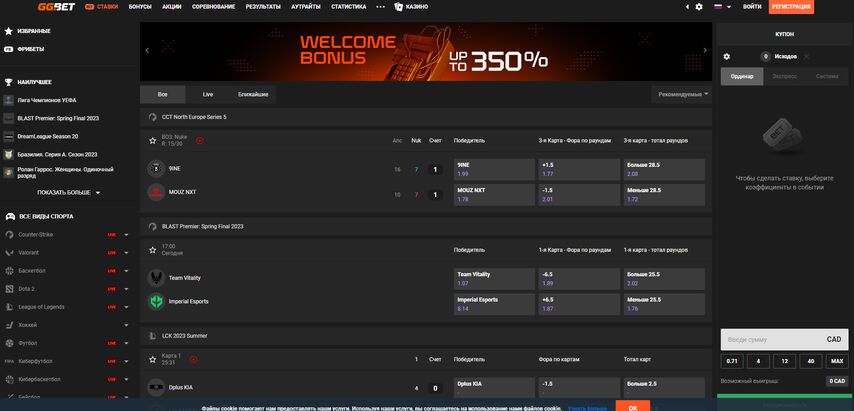The image size is (854, 411).
Task: Click the РЕГИСТРАЦИЯ button
Action: point(791,7)
